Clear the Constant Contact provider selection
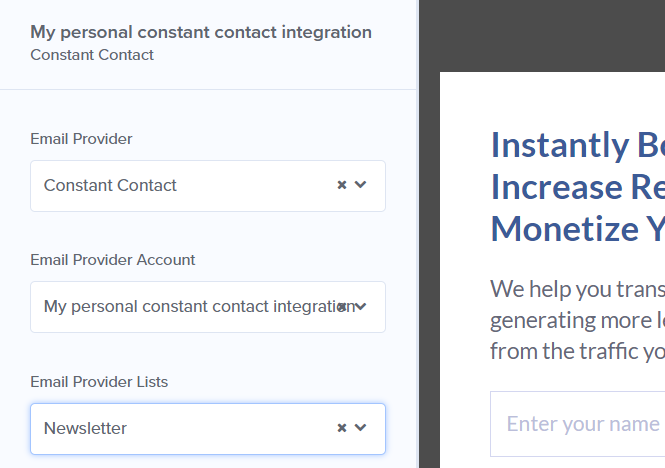 [x=342, y=185]
